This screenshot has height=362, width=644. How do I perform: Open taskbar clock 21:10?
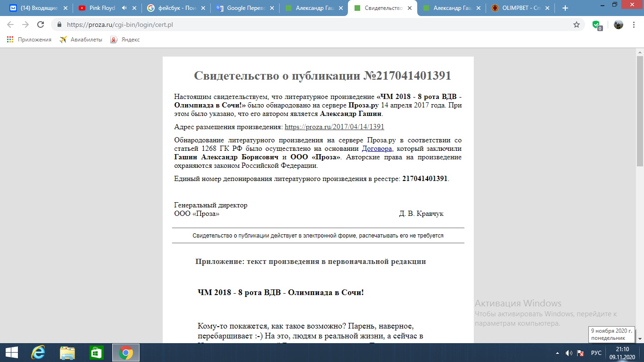[x=622, y=353]
